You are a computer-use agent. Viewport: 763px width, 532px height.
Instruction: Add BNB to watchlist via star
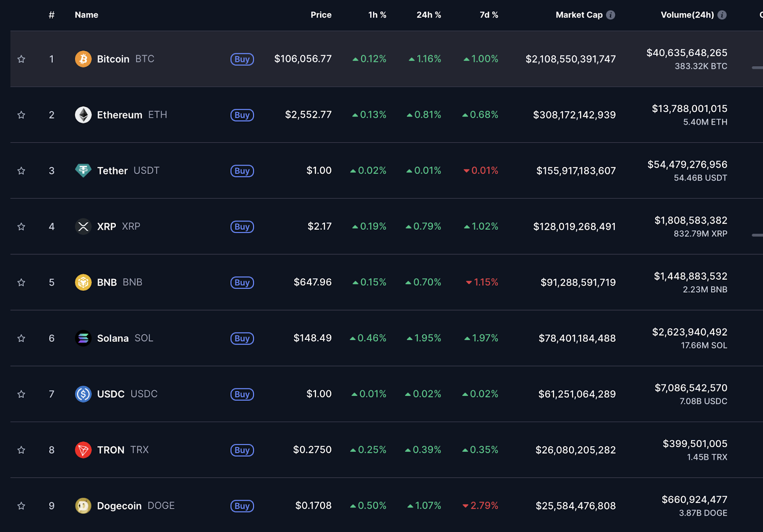tap(21, 282)
